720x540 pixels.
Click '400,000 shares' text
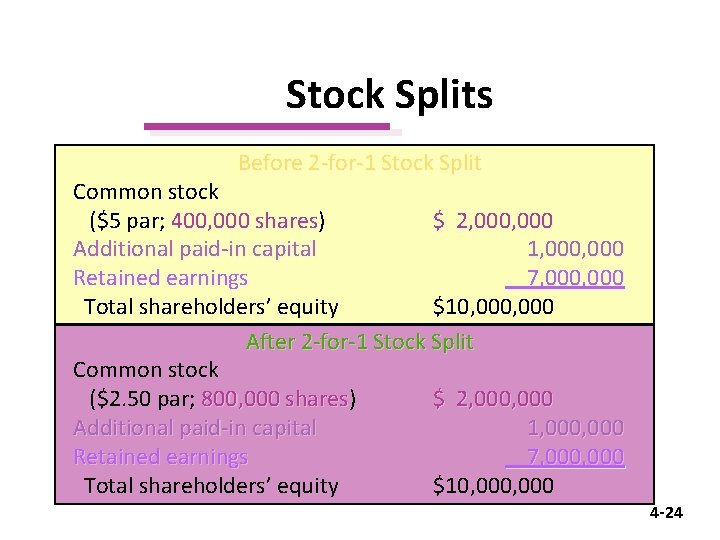coord(245,221)
